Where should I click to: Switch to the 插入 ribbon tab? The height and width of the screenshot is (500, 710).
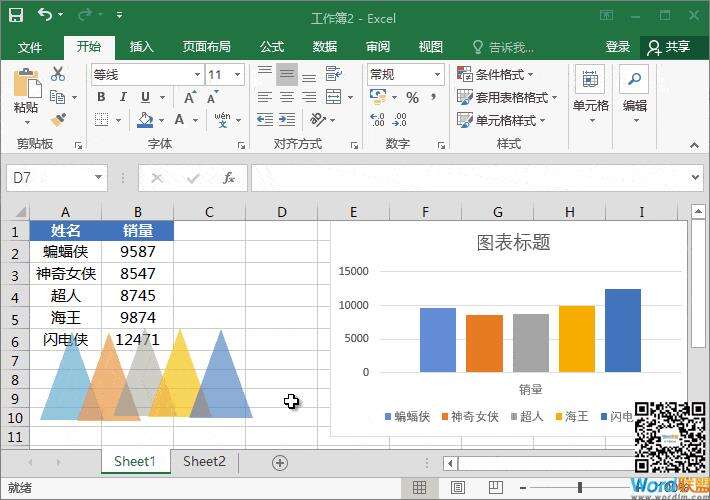[x=142, y=47]
